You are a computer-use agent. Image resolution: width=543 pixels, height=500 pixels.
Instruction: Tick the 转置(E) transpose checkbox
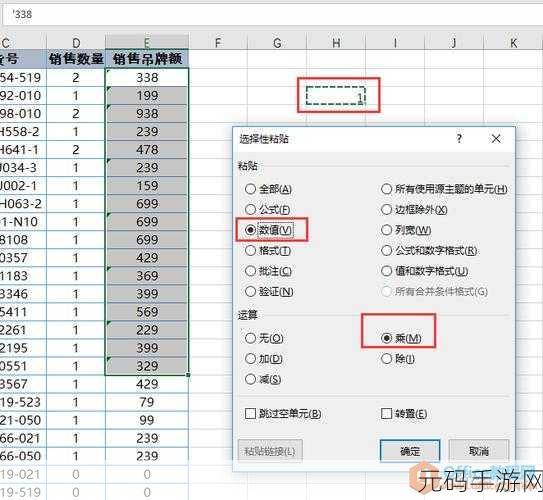[x=404, y=413]
